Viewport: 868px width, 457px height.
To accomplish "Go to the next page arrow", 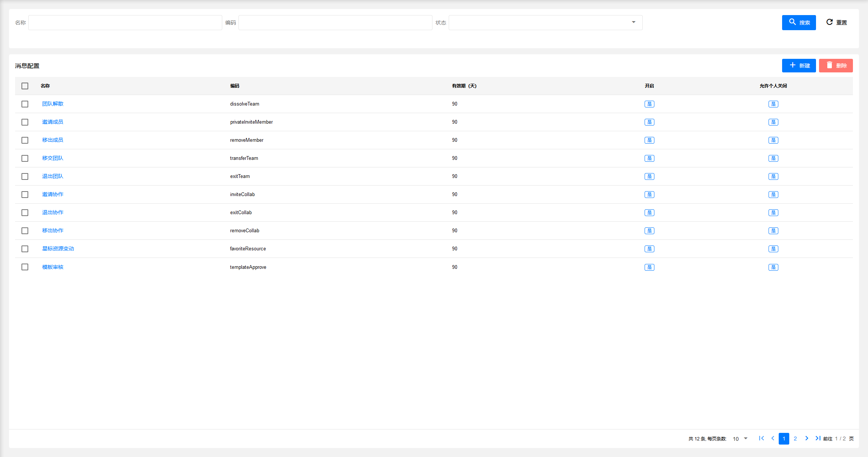I will coord(807,438).
